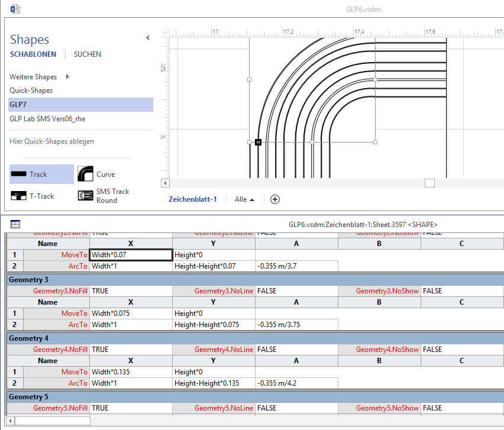Viewport: 504px width, 430px height.
Task: Select the GLP7 stencil
Action: (x=18, y=105)
